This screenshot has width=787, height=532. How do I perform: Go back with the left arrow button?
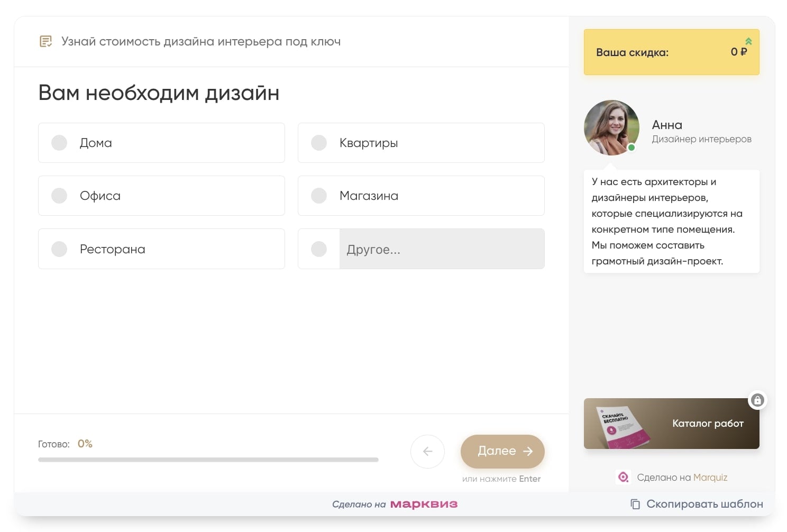pyautogui.click(x=427, y=451)
